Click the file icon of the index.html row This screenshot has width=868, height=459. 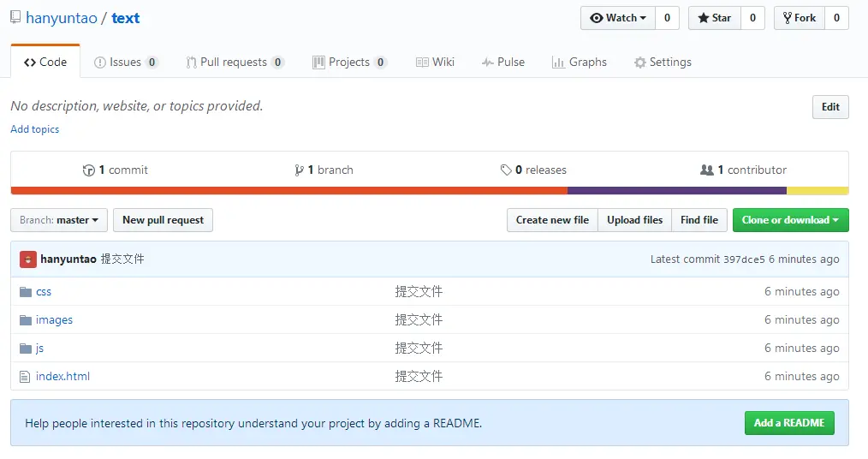(x=25, y=377)
